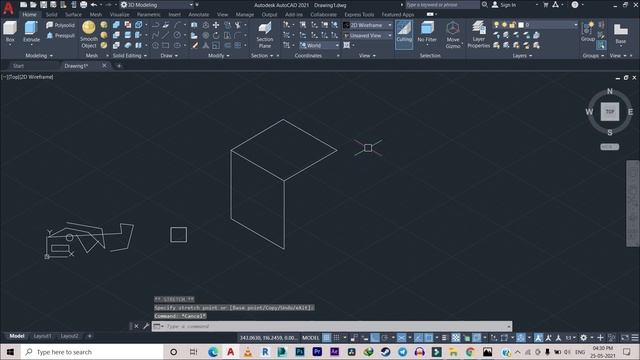Image resolution: width=640 pixels, height=360 pixels.
Task: Switch to the Layout1 tab
Action: tap(42, 336)
